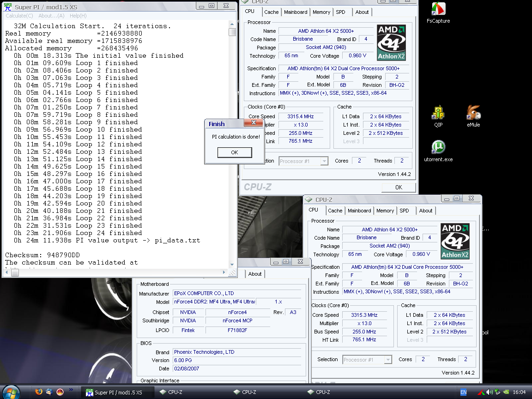Open About menu in Super PI
Screen dimensions: 532x399
click(x=51, y=16)
